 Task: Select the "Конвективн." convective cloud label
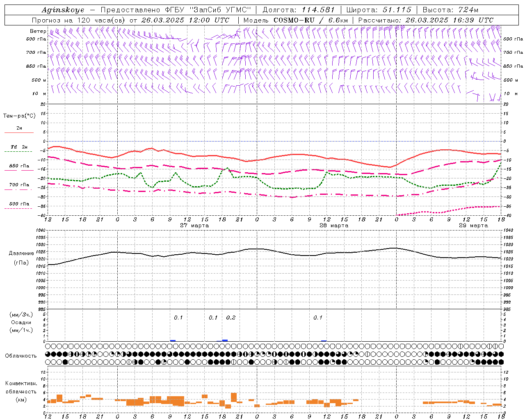pos(21,383)
